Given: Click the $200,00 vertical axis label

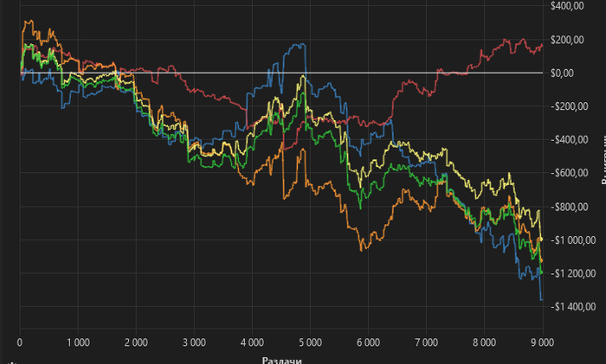Looking at the screenshot, I should 567,40.
